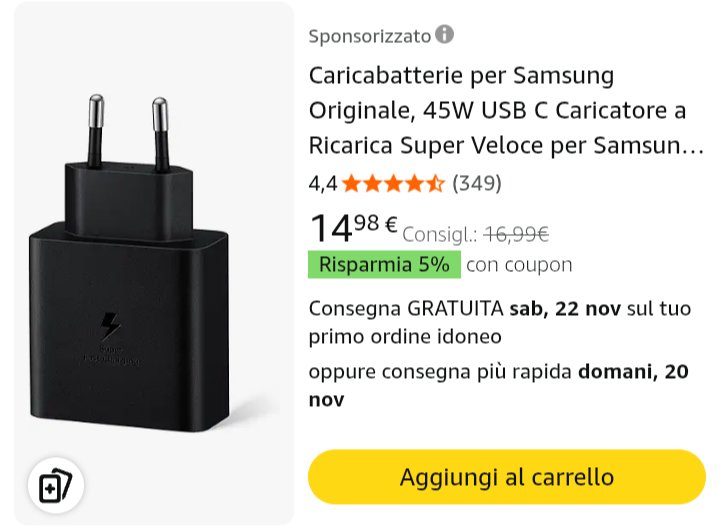Click the info icon beside Sponsorizzato
This screenshot has height=531, width=720.
(x=444, y=35)
